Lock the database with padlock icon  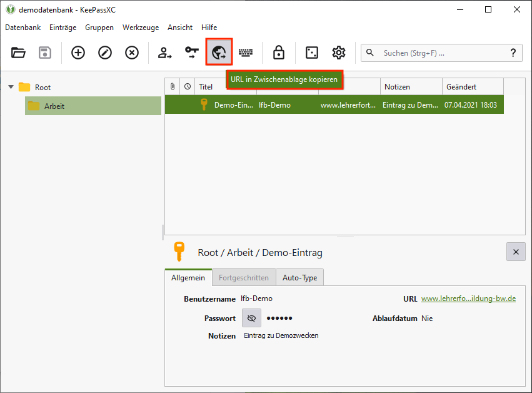pos(279,53)
